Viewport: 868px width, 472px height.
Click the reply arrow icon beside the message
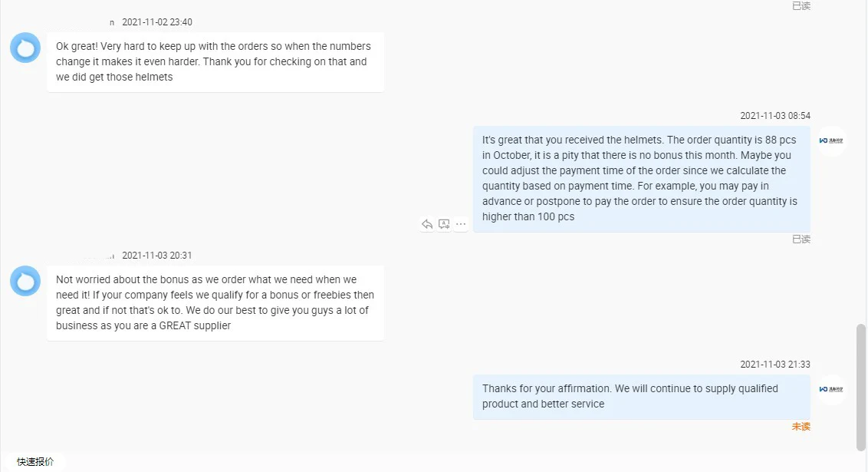(427, 224)
